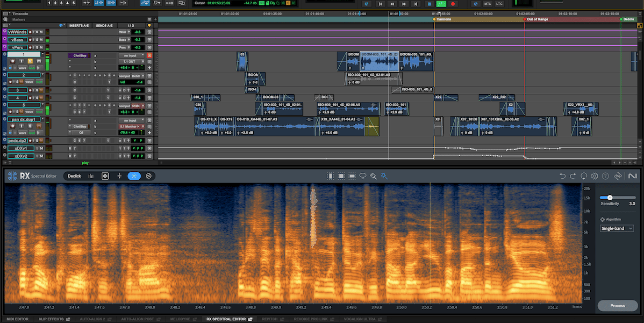Open the no input selector on track 2

(124, 75)
